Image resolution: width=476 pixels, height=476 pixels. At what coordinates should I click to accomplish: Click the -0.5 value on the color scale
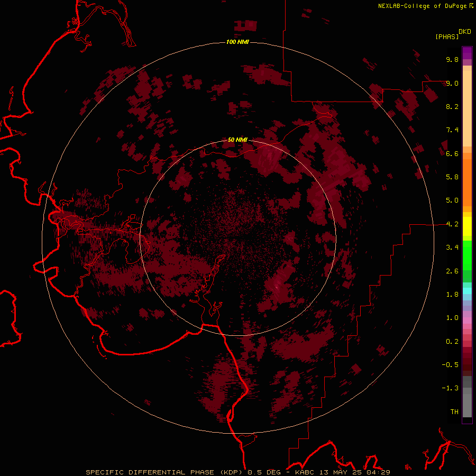pos(450,364)
